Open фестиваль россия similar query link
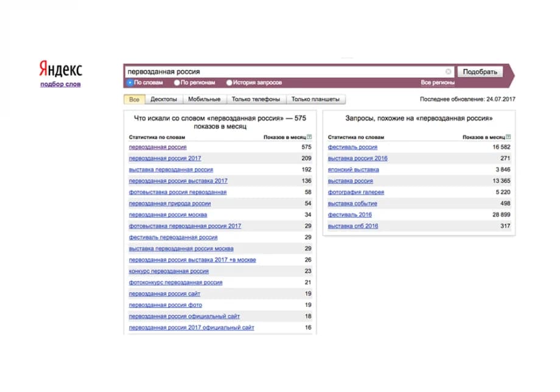 pyautogui.click(x=352, y=147)
